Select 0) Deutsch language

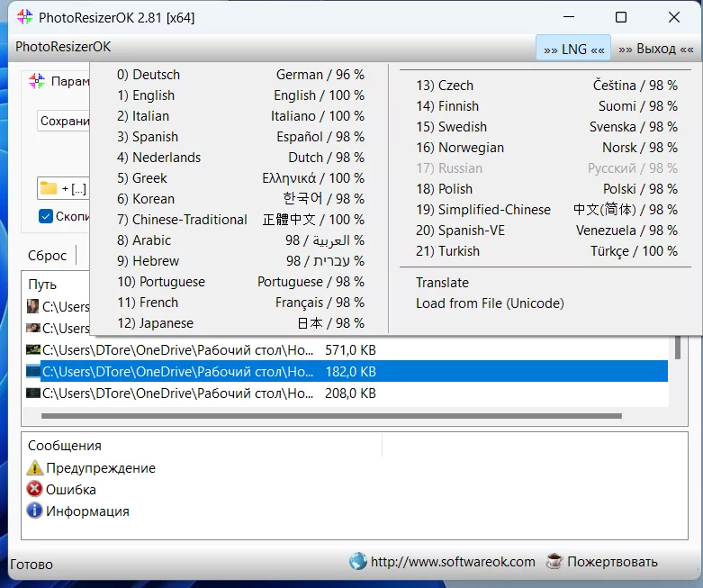pyautogui.click(x=240, y=75)
